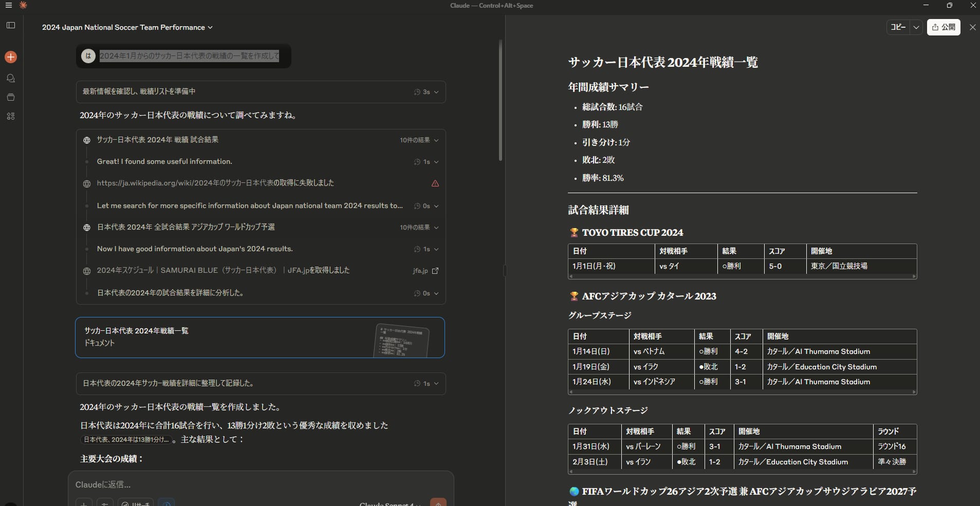Click the 総試合数: 16試合 summary line
The height and width of the screenshot is (506, 980).
[613, 107]
